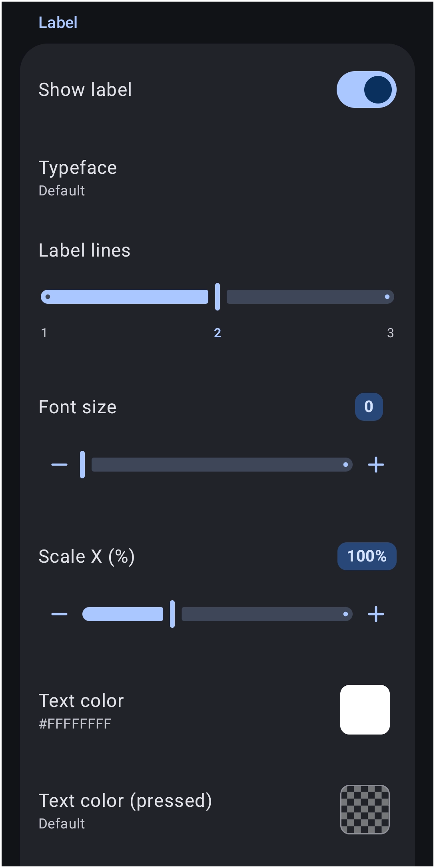The image size is (435, 868).
Task: Open the Text color (pressed) checkered swatch
Action: tap(365, 810)
